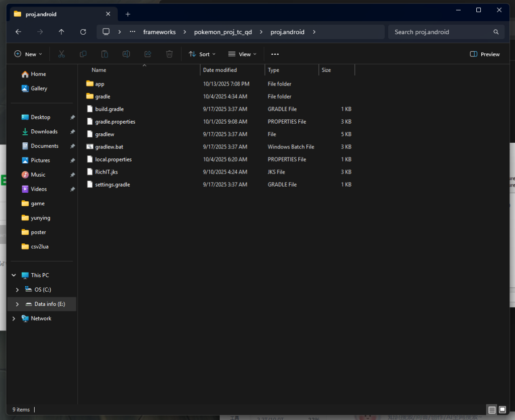Viewport: 515px width, 420px height.
Task: Open the View dropdown menu
Action: pyautogui.click(x=242, y=54)
